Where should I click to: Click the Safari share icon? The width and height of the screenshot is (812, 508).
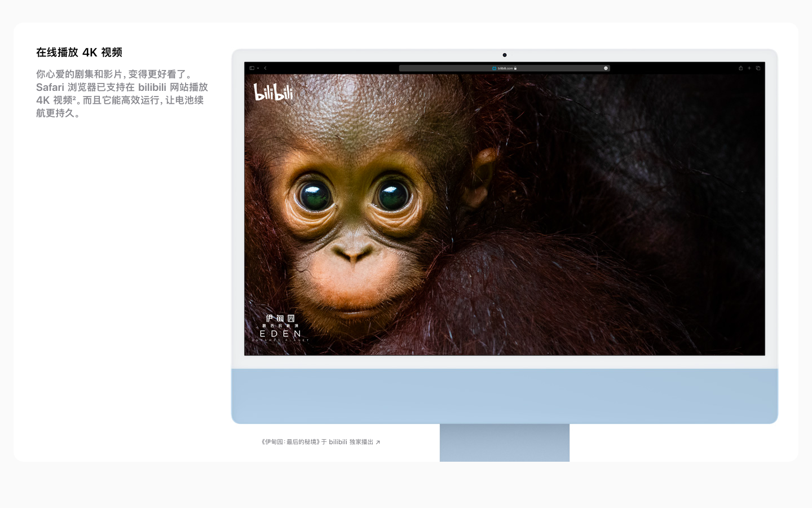pos(740,68)
